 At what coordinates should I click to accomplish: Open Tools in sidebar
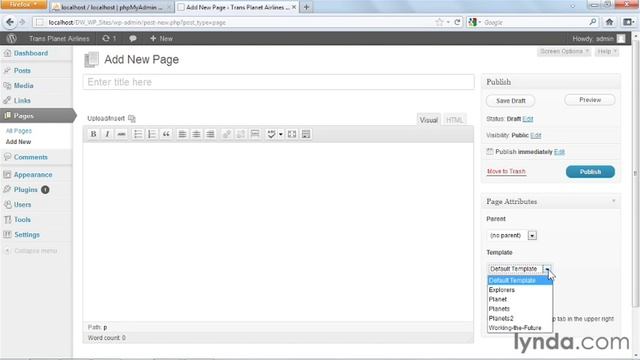pos(22,220)
